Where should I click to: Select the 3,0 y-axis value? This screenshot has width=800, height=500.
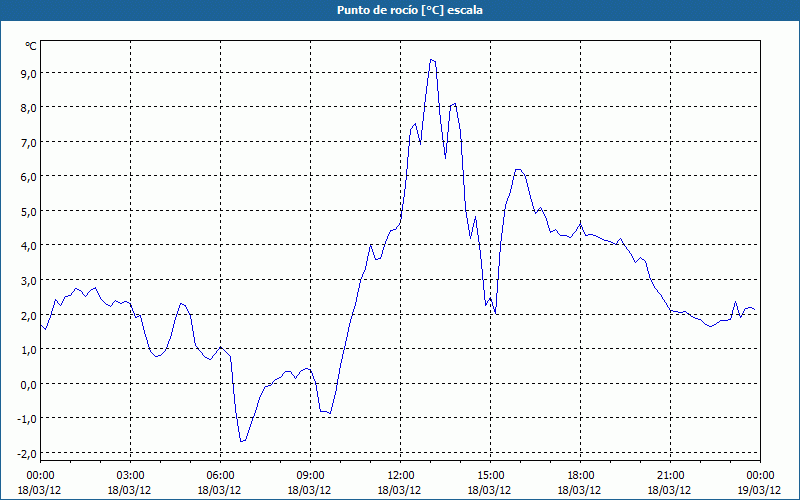(29, 281)
